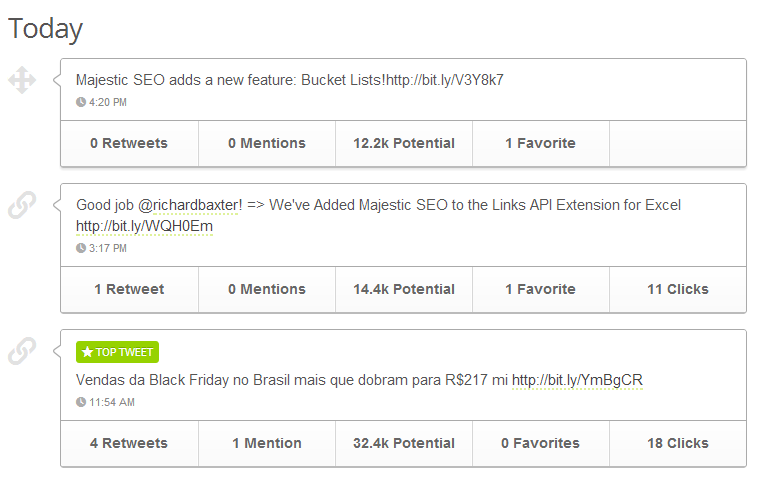
Task: Click the clock icon next to 4:20 PM
Action: click(x=81, y=102)
